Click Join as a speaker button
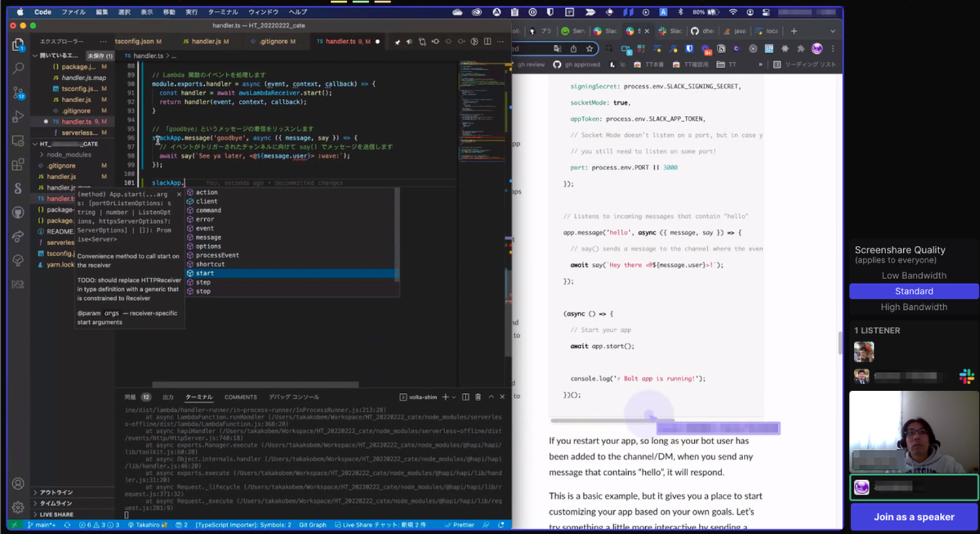Screen dimensions: 980x534 coord(913,517)
